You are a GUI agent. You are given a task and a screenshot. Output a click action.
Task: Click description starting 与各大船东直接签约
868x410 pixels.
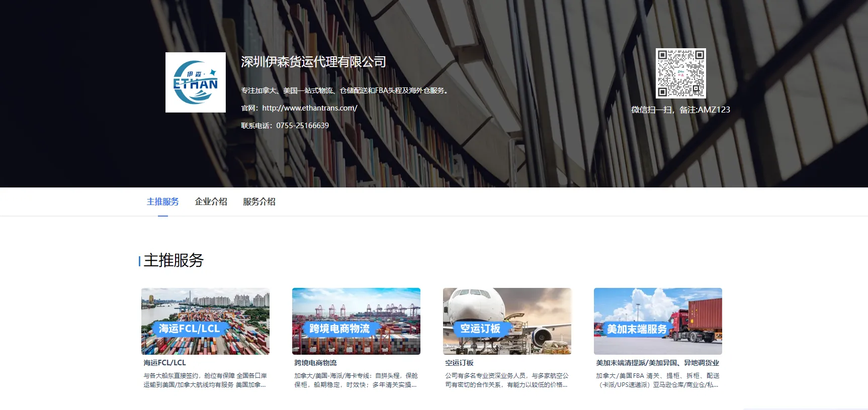205,380
